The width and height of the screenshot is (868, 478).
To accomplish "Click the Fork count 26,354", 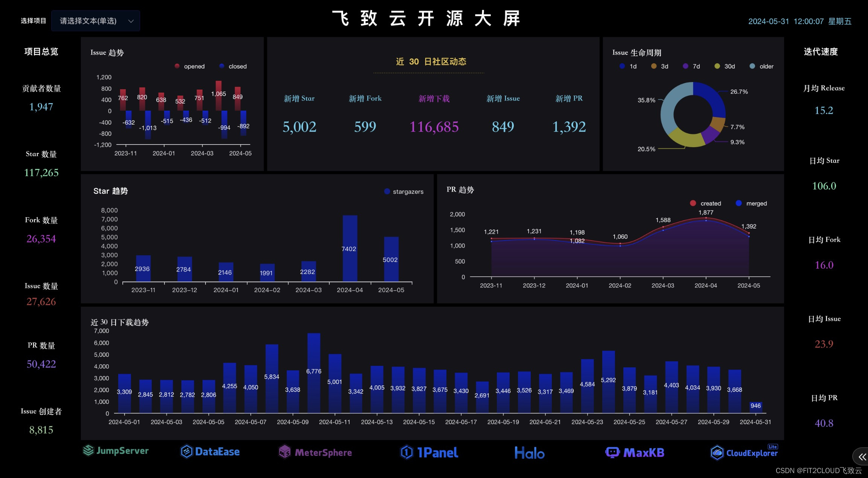I will (41, 239).
